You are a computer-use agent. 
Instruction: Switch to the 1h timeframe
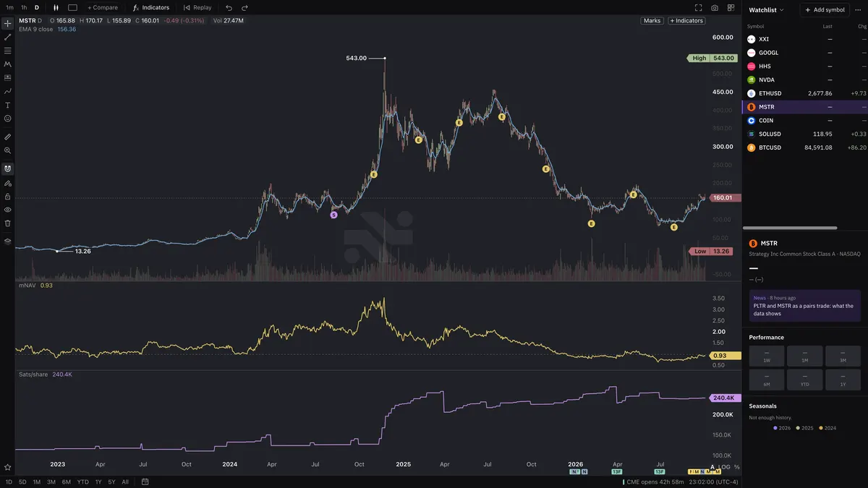[24, 7]
